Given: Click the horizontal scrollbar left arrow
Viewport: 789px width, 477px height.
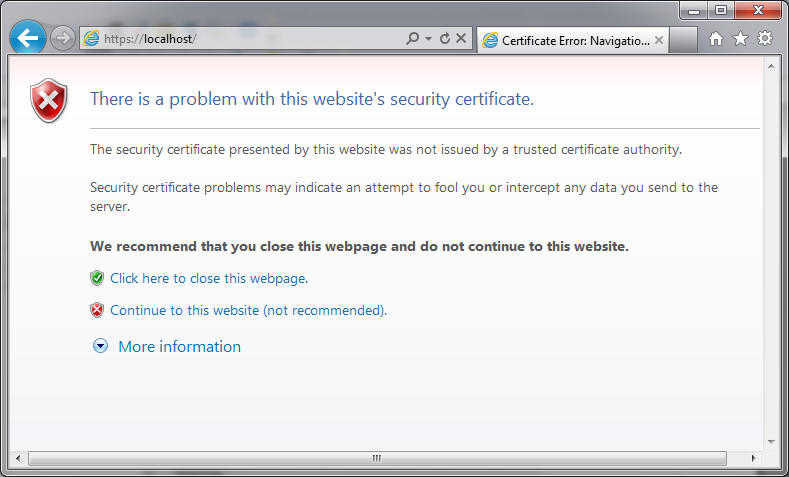Looking at the screenshot, I should pyautogui.click(x=18, y=458).
